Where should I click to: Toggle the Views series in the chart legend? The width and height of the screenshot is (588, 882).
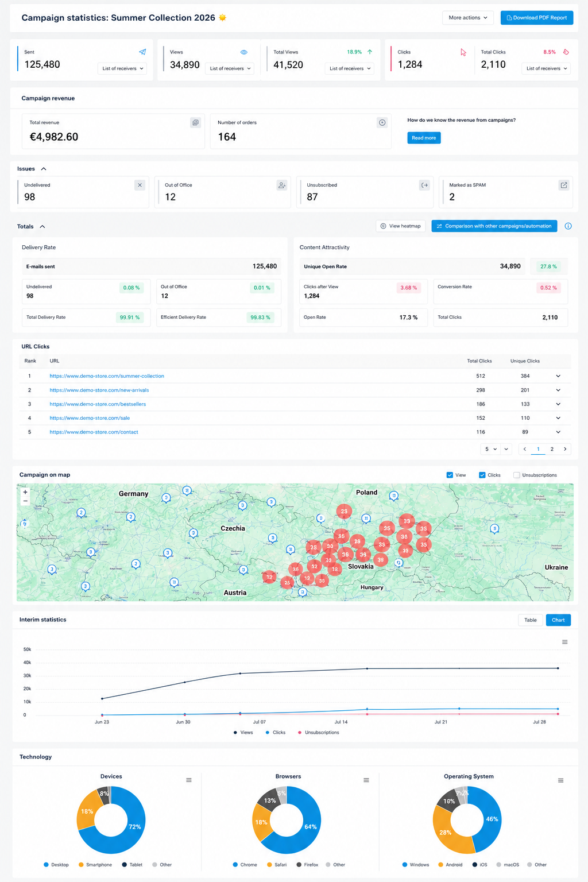coord(243,733)
